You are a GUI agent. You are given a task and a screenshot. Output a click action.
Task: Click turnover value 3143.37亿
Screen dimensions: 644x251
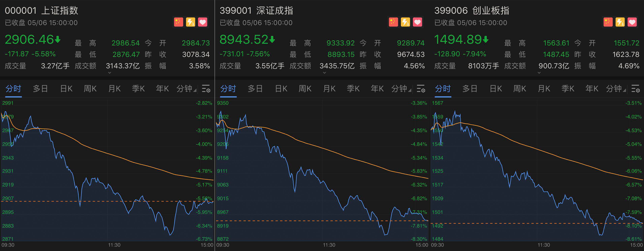tap(123, 66)
